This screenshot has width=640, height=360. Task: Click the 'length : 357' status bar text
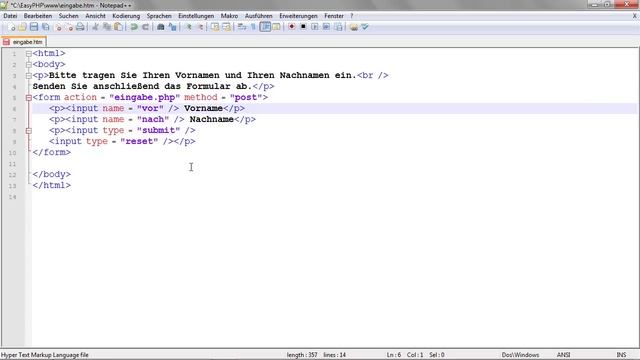[302, 355]
